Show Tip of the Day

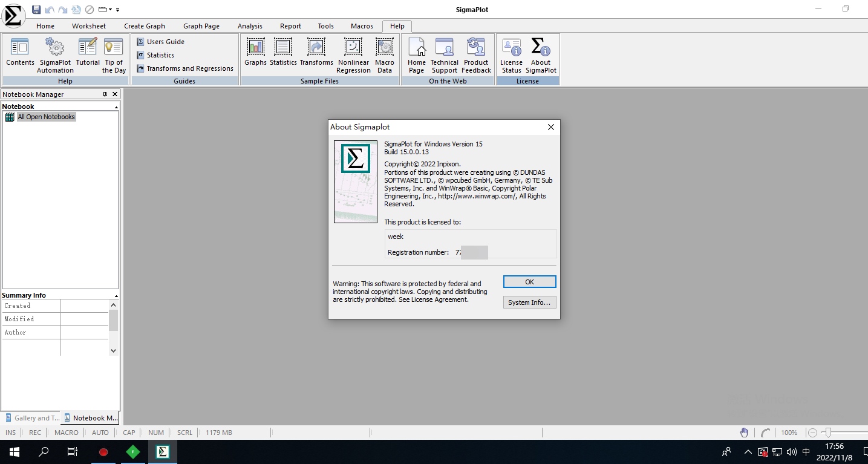[x=114, y=55]
